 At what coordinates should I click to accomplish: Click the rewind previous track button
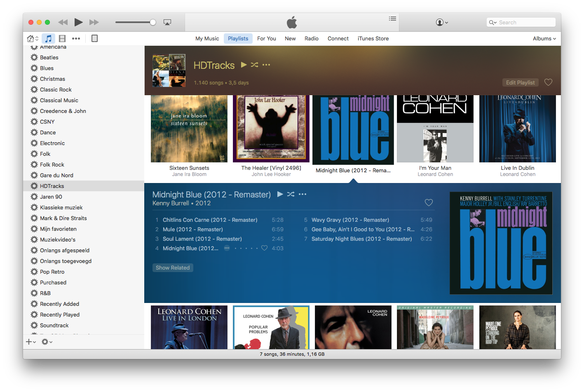click(x=63, y=22)
